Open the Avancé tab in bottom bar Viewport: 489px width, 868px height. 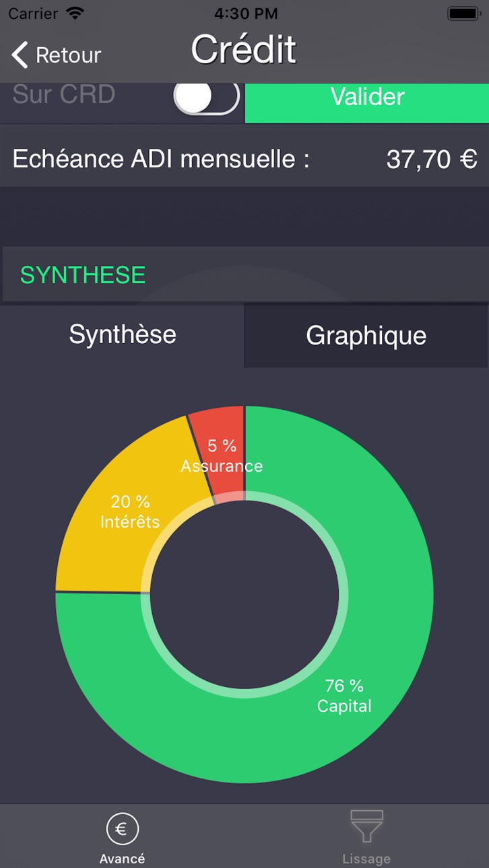click(x=122, y=837)
